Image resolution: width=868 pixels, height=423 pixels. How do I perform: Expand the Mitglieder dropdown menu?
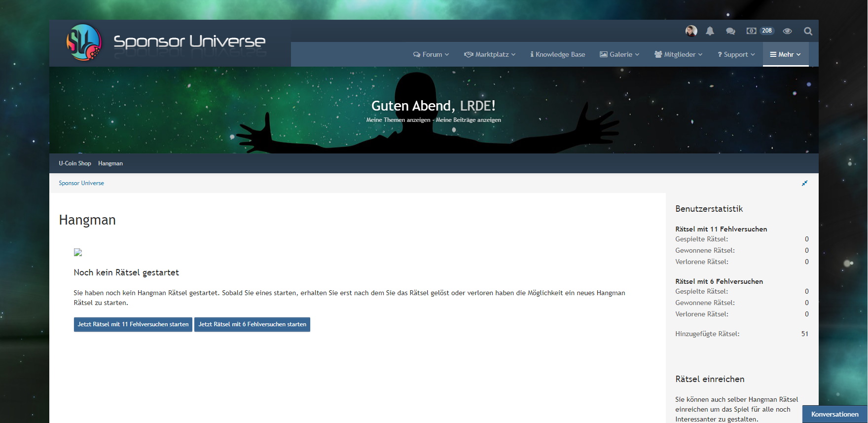[x=679, y=54]
